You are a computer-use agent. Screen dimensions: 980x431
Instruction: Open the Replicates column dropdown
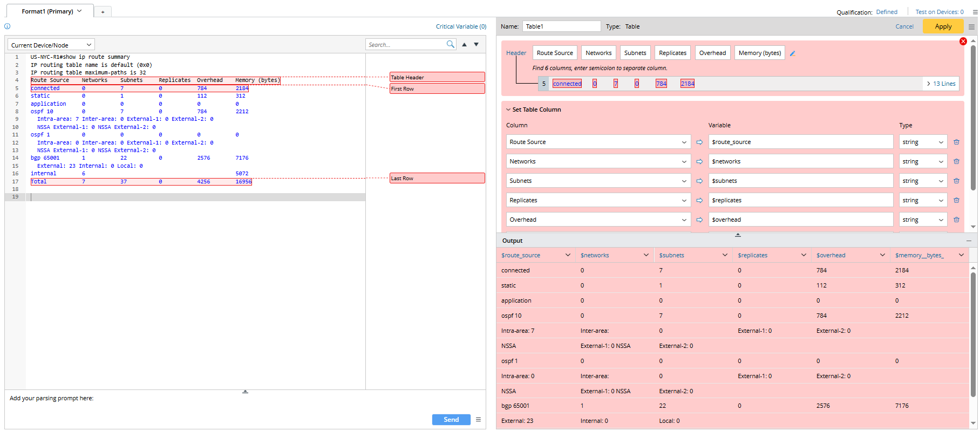click(598, 200)
